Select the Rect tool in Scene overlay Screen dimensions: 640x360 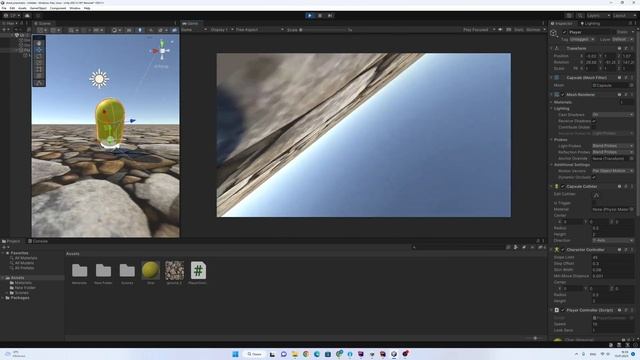[x=39, y=69]
